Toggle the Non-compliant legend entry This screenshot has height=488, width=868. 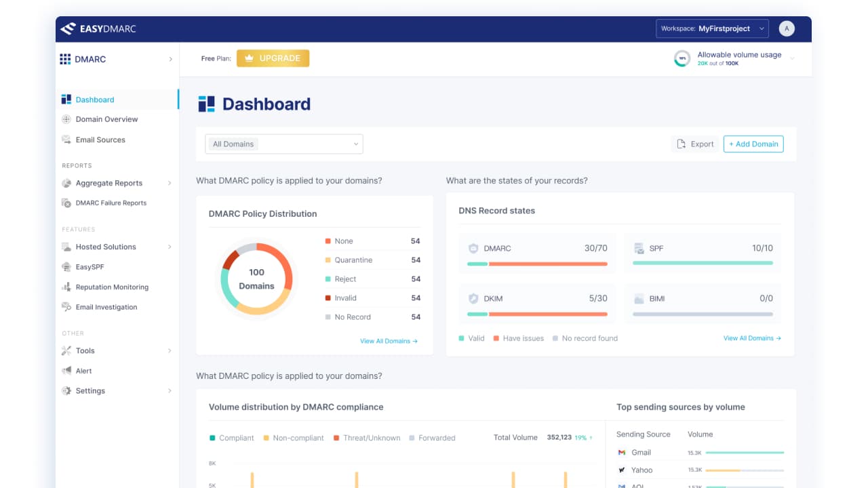pyautogui.click(x=294, y=438)
